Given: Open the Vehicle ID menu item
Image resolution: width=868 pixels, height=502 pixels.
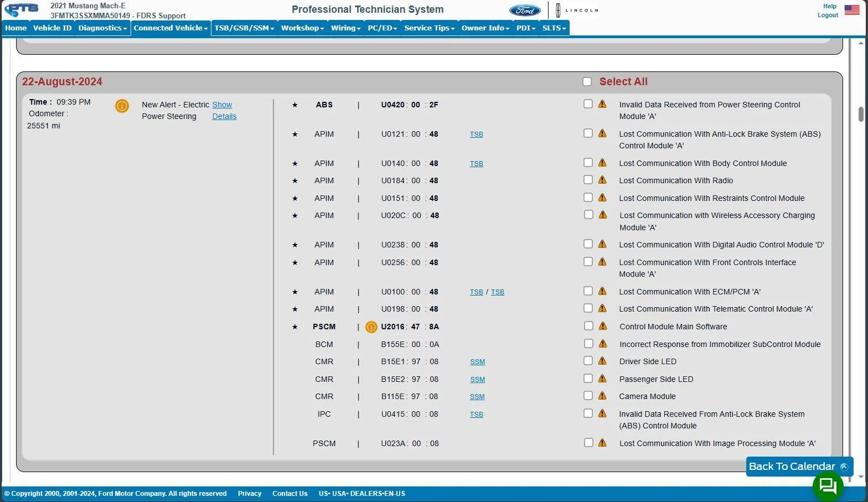Looking at the screenshot, I should click(53, 28).
